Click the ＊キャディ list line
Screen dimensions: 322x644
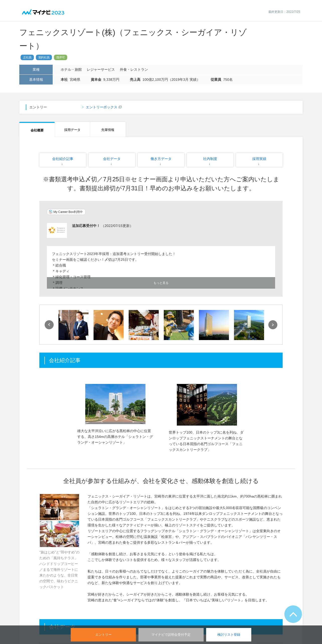pyautogui.click(x=61, y=271)
